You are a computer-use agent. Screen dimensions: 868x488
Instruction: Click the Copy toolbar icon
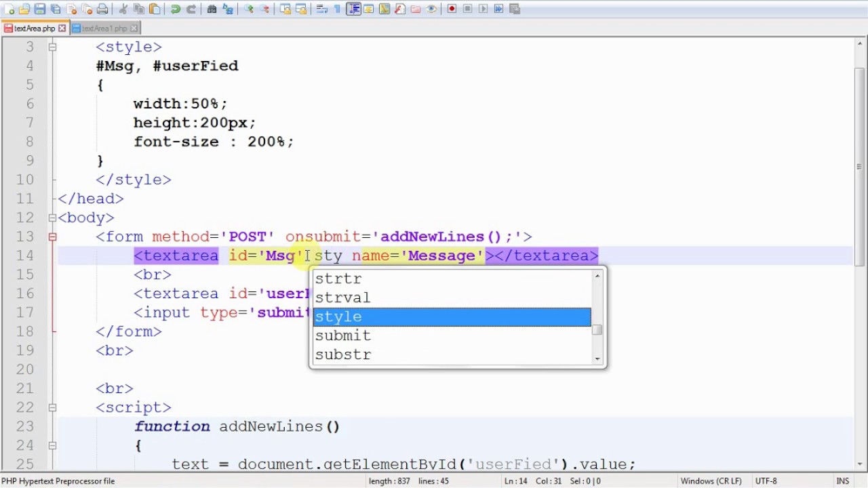[138, 9]
